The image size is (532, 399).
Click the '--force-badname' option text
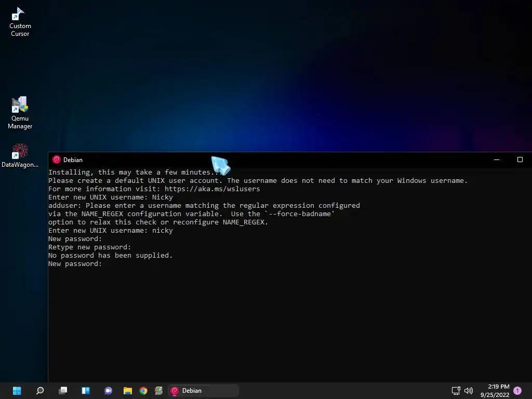tap(300, 214)
